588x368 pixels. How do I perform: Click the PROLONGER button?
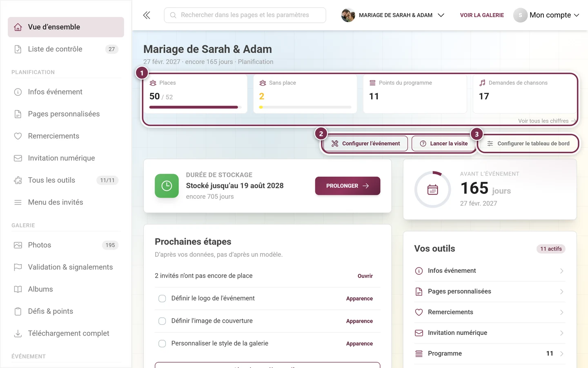[347, 186]
